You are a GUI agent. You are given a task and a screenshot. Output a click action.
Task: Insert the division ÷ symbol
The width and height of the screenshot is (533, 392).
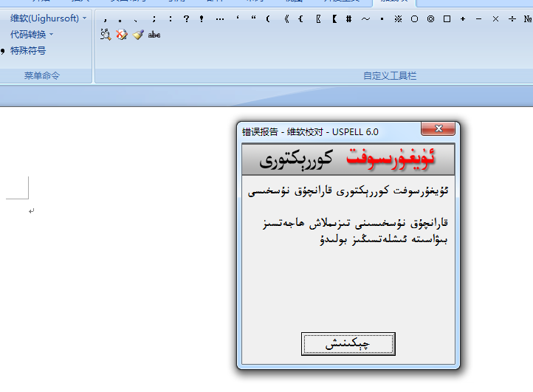512,18
